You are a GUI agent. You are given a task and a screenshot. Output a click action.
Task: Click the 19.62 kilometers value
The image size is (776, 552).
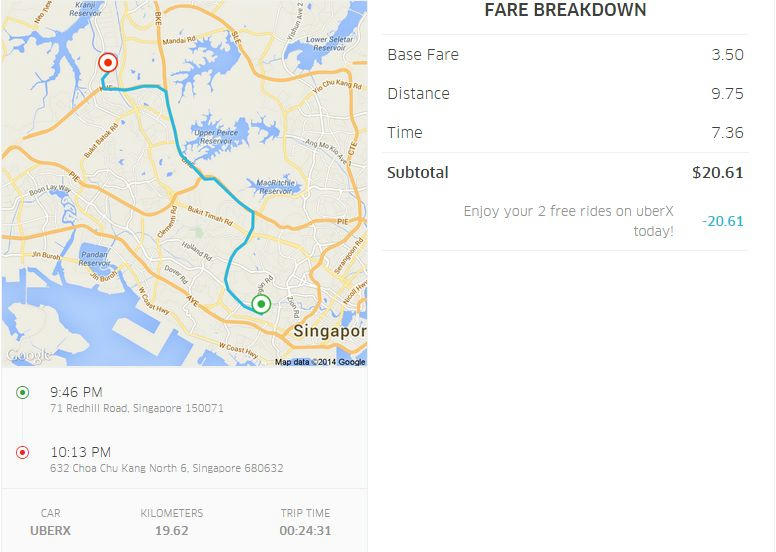172,531
